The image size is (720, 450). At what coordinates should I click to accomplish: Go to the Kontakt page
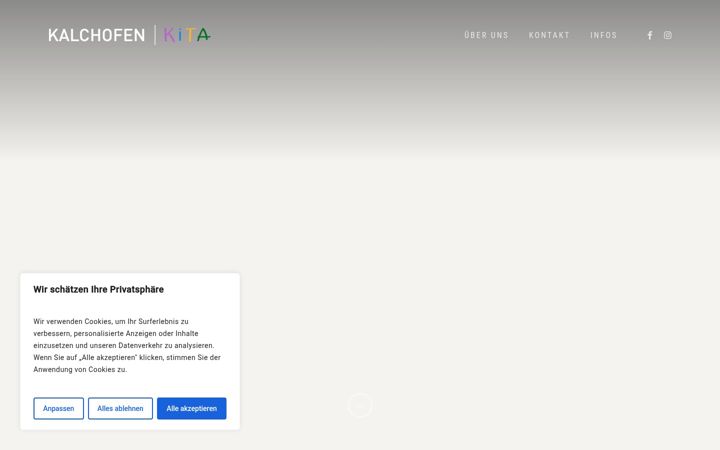(549, 35)
